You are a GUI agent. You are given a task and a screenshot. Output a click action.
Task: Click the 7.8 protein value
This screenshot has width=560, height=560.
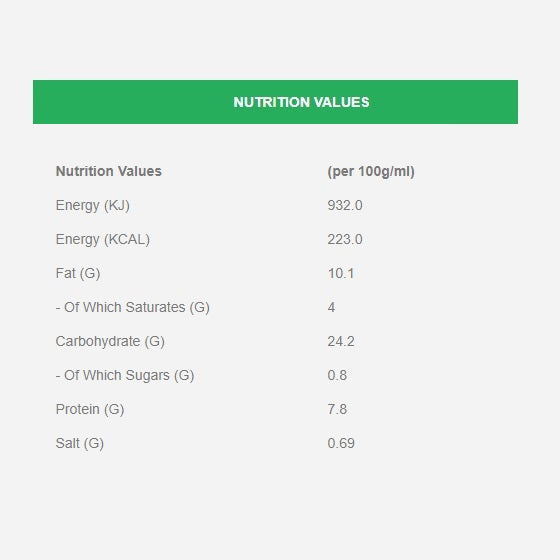click(x=337, y=409)
